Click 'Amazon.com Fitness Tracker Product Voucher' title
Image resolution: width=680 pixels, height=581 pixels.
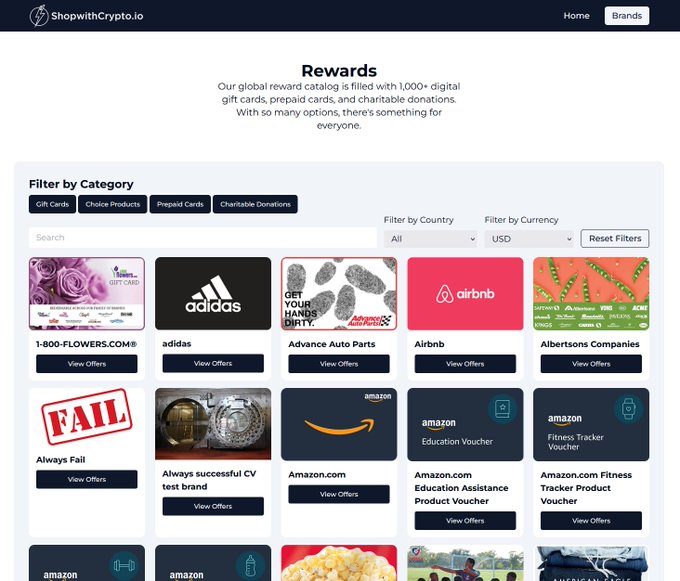pos(586,488)
